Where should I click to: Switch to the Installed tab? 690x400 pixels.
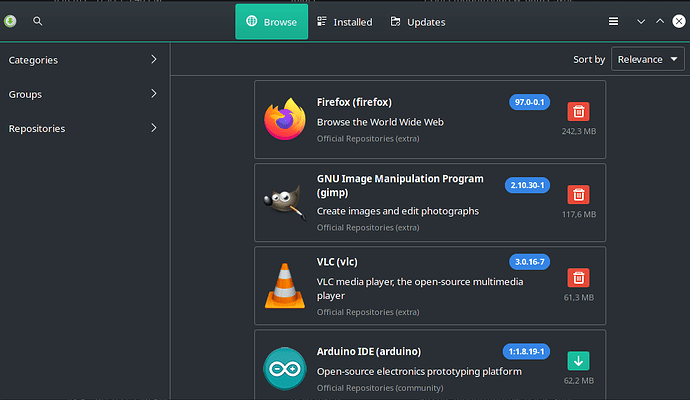[x=345, y=22]
